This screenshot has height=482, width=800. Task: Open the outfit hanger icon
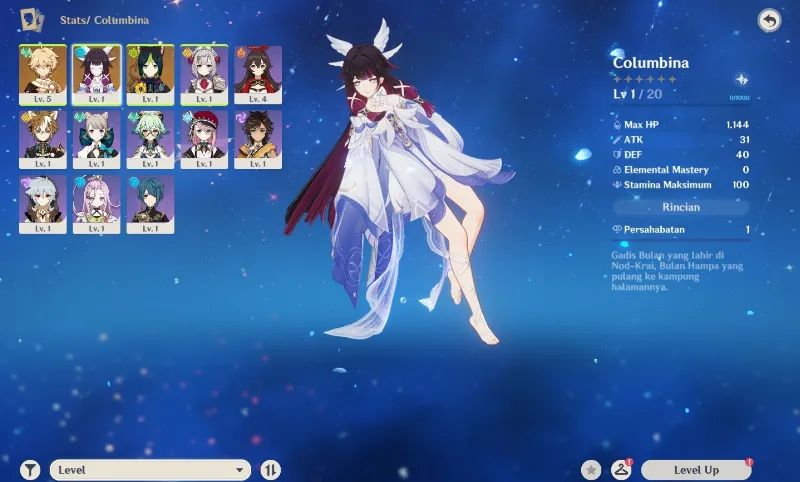621,470
